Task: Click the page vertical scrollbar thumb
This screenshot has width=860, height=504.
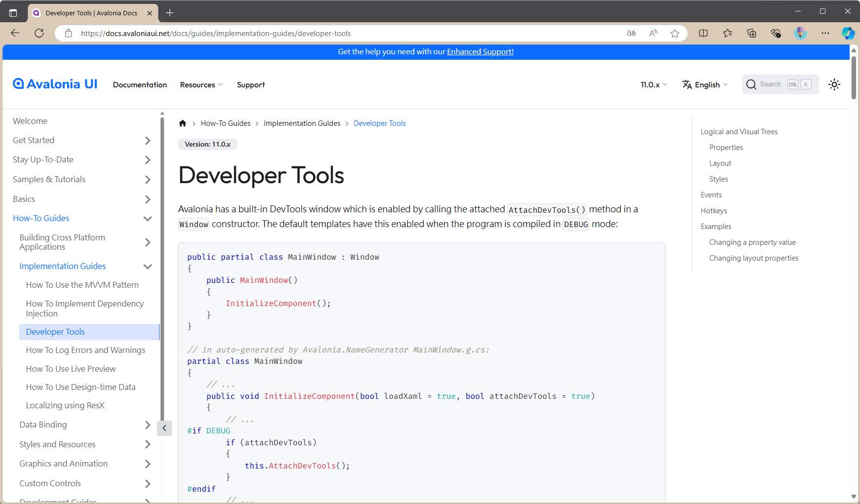Action: [854, 78]
